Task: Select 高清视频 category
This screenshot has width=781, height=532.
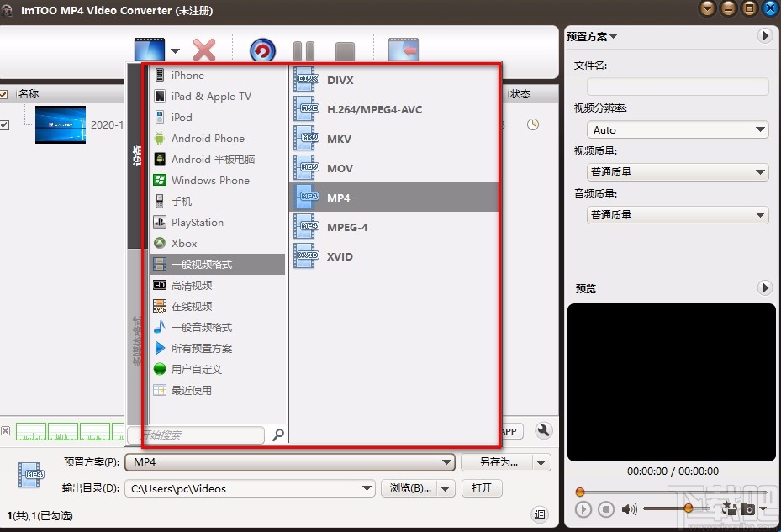Action: pyautogui.click(x=218, y=285)
